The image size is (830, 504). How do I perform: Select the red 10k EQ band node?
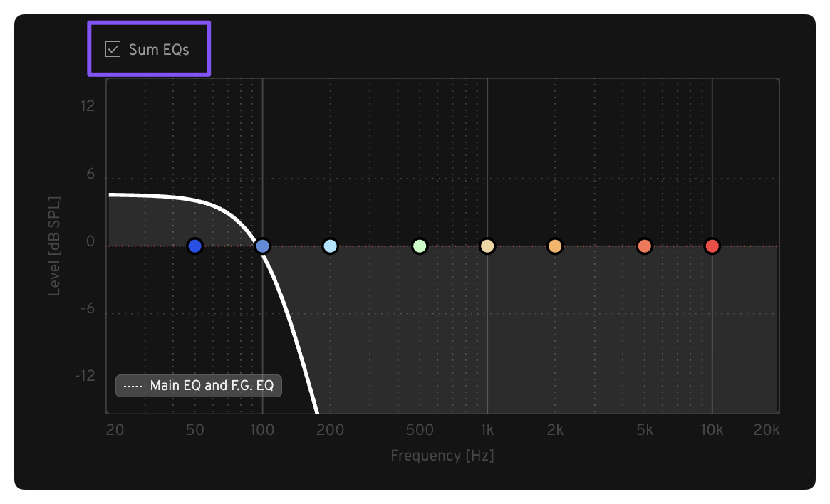[x=712, y=246]
